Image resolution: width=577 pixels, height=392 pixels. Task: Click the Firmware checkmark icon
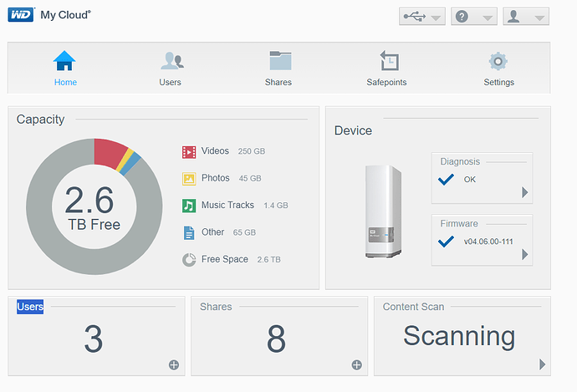pos(446,242)
